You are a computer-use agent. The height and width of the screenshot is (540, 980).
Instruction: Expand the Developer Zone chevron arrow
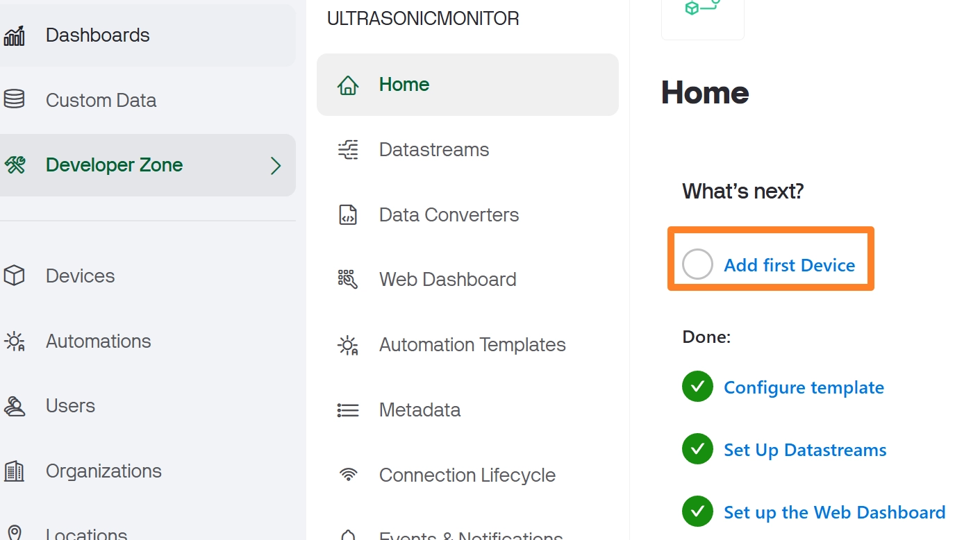pyautogui.click(x=276, y=165)
